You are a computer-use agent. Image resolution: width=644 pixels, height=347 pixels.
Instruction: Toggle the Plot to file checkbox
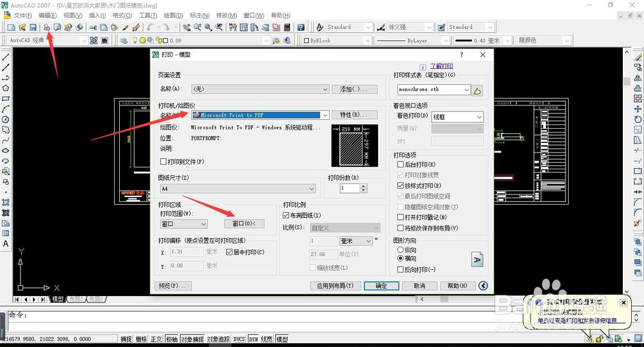tap(163, 162)
